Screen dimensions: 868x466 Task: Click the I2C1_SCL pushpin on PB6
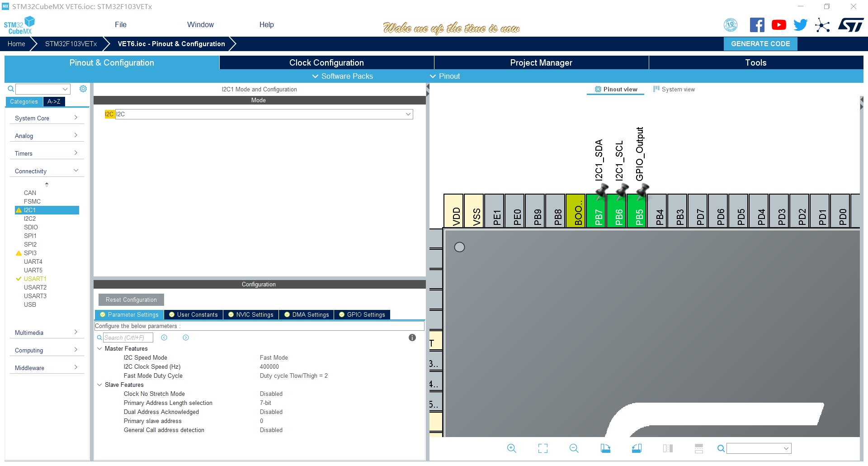pos(622,191)
